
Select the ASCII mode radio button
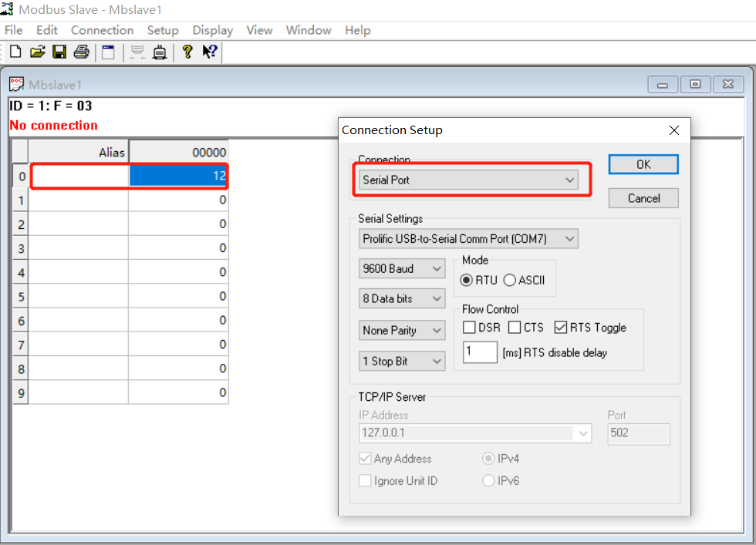[510, 281]
